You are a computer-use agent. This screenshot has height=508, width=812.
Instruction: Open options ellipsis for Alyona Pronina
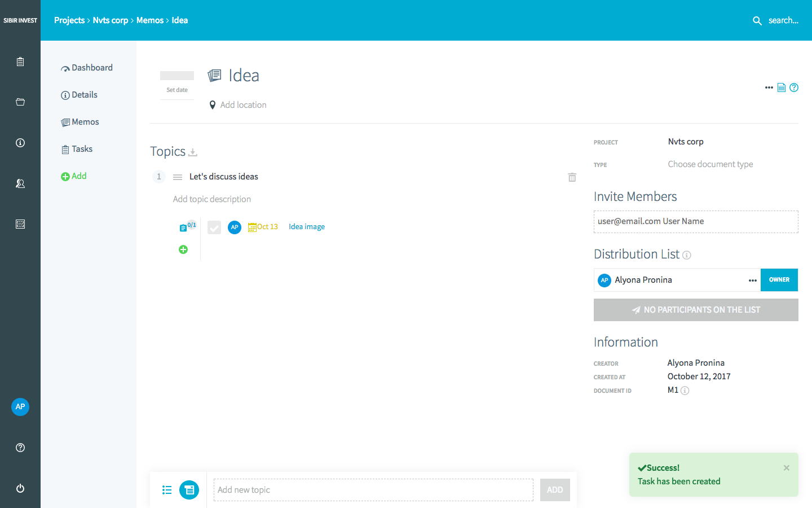(x=753, y=281)
